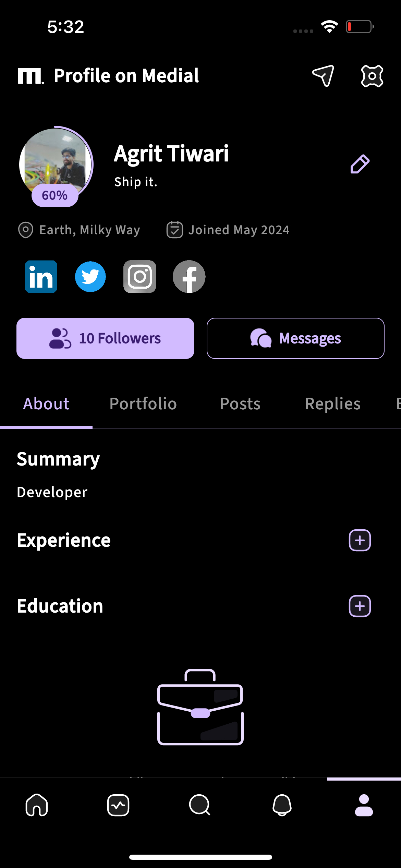Switch to the Portfolio tab
Image resolution: width=401 pixels, height=868 pixels.
point(143,404)
